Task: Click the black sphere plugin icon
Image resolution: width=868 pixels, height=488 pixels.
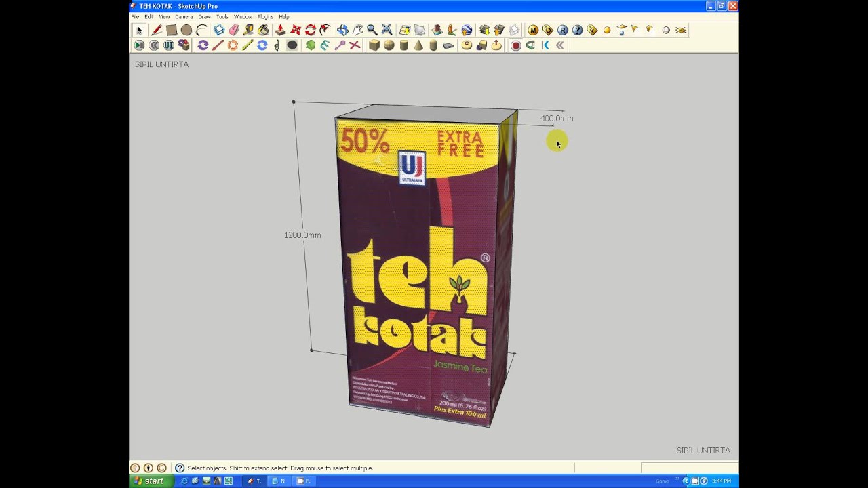Action: 292,45
